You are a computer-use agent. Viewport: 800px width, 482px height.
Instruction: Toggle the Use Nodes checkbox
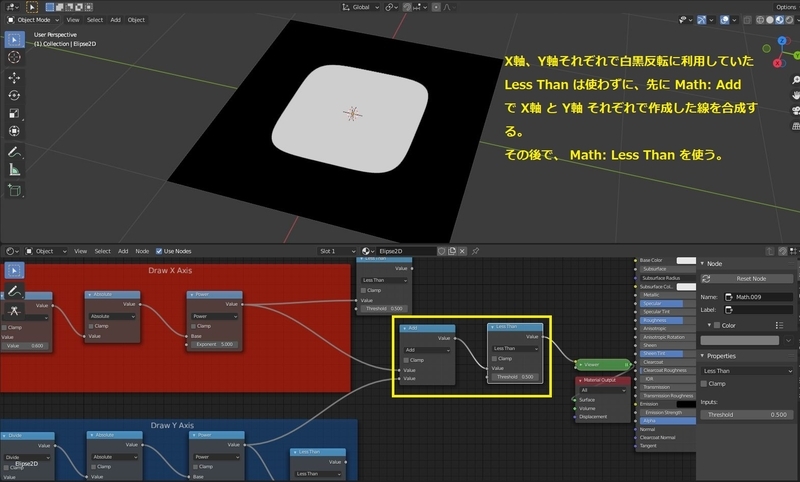tap(159, 251)
